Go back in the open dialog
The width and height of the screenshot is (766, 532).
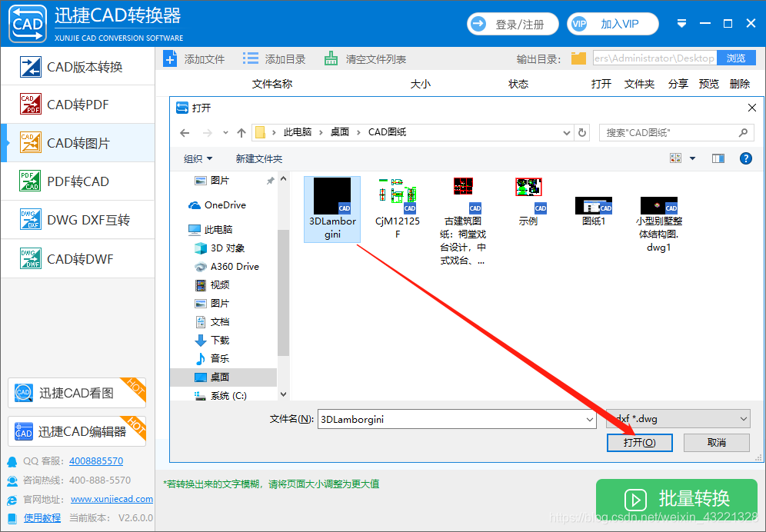[x=185, y=132]
